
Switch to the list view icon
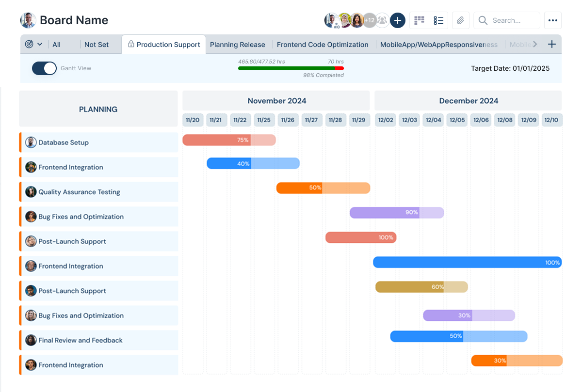439,20
